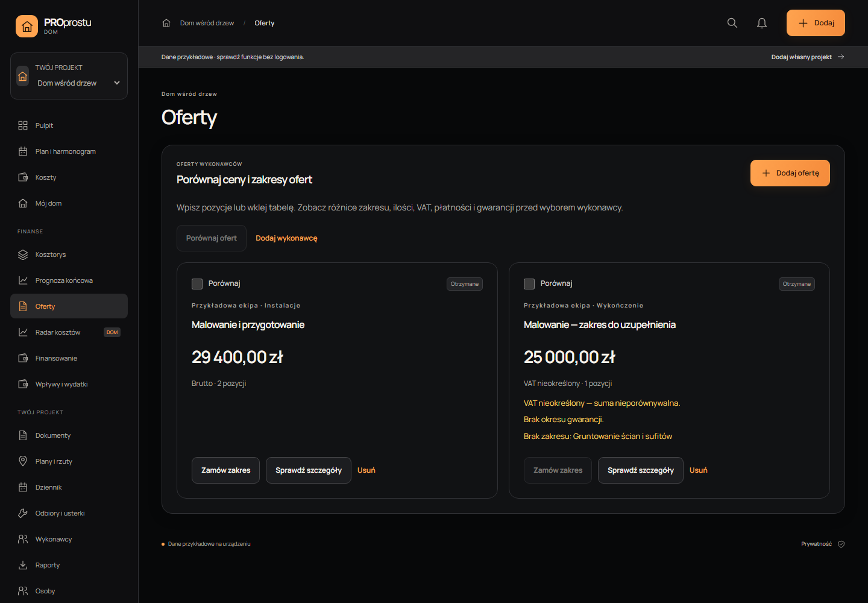The width and height of the screenshot is (868, 603).
Task: Click the Porównaj ofert button
Action: 212,238
